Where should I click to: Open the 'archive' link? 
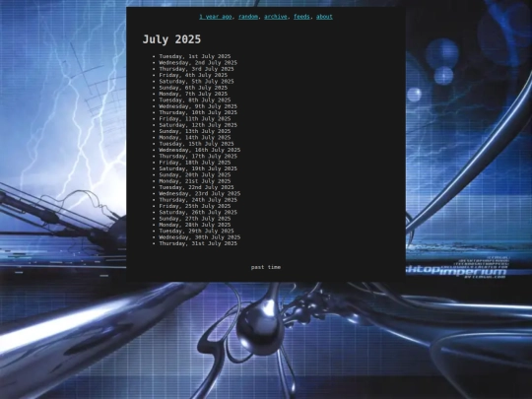pos(276,17)
